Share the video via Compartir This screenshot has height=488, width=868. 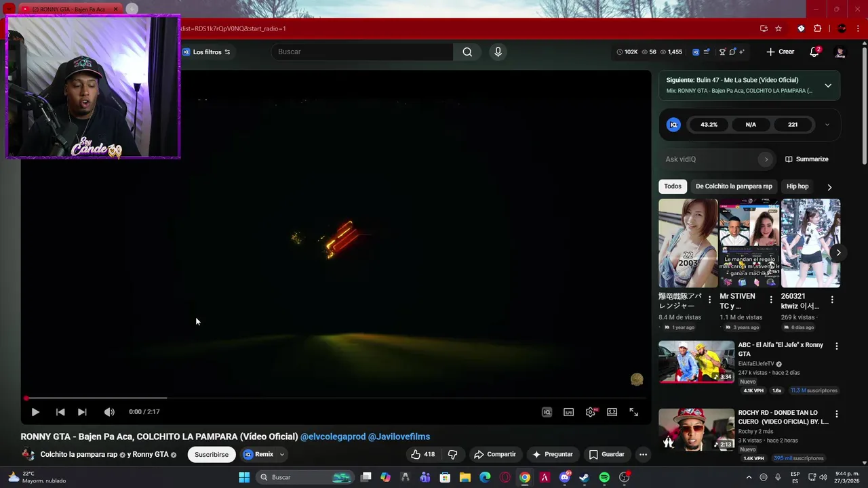[495, 454]
